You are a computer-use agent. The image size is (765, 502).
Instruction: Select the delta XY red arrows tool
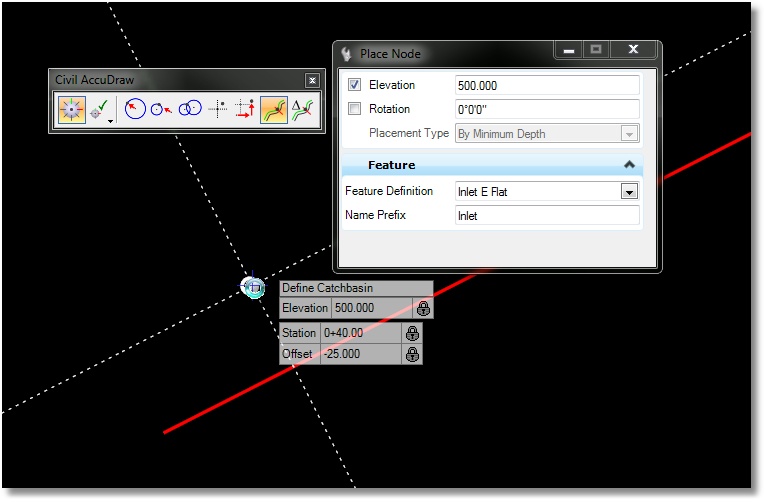[x=245, y=108]
